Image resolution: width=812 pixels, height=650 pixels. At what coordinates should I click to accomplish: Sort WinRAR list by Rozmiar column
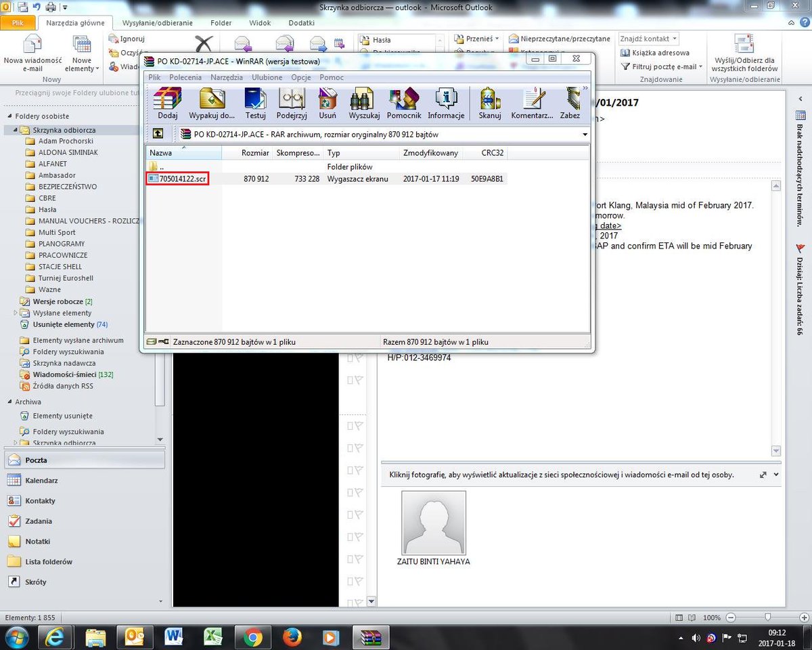[x=247, y=153]
